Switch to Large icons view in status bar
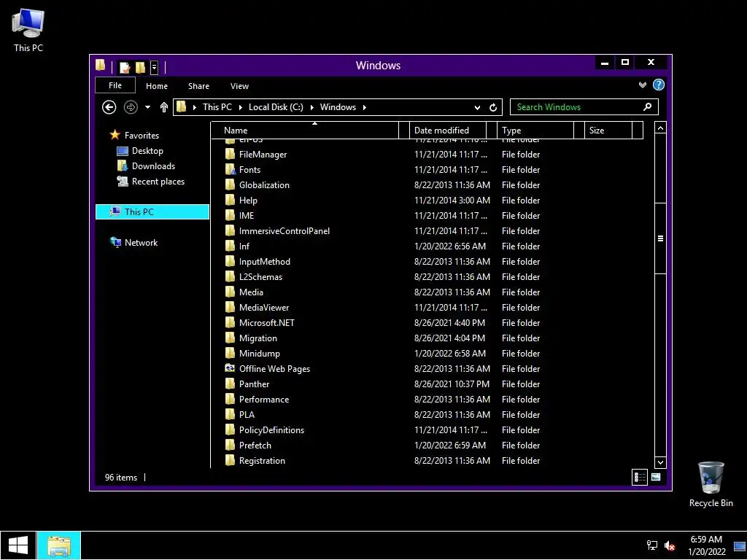Viewport: 747px width, 560px height. tap(656, 477)
